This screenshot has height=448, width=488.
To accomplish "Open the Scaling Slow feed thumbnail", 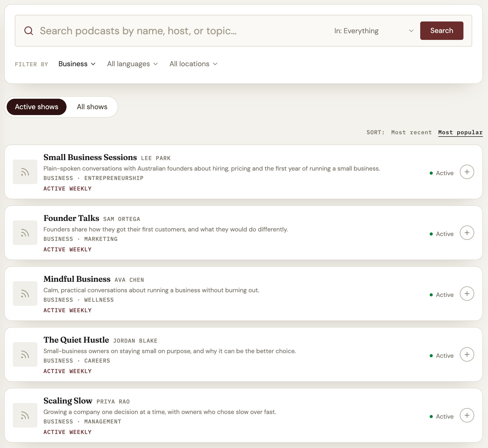I will [x=25, y=415].
